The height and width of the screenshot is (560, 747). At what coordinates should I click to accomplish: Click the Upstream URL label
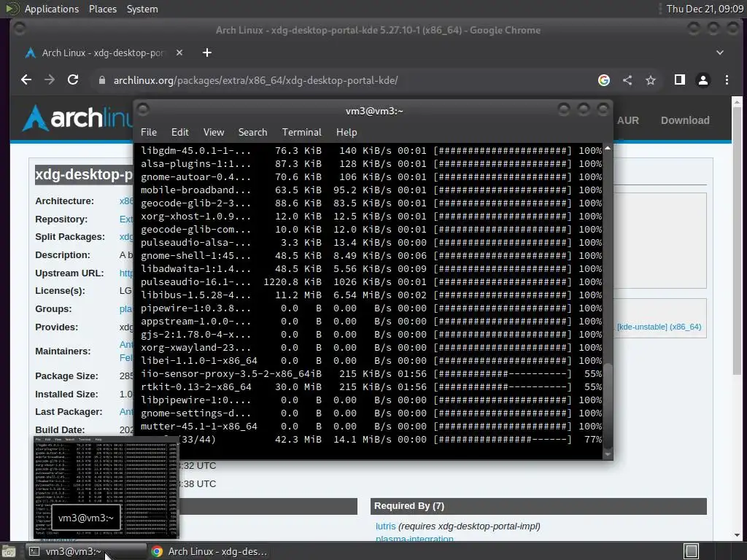tap(69, 273)
